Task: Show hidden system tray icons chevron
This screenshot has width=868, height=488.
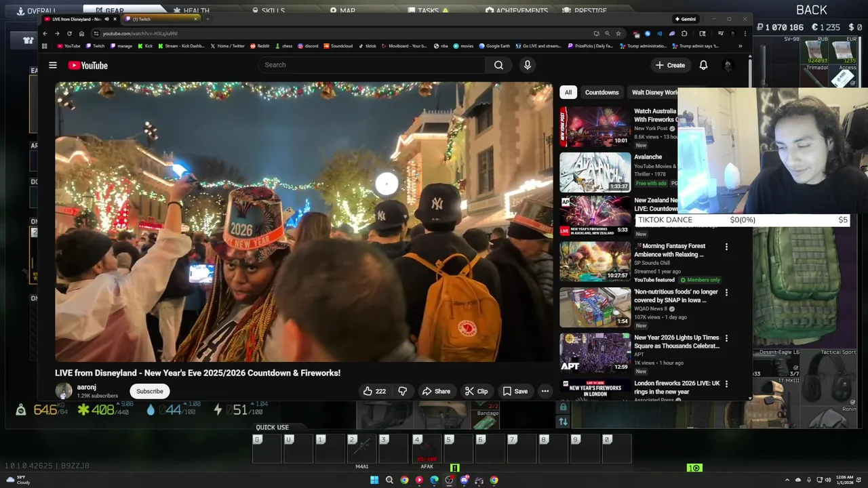Action: (x=787, y=480)
